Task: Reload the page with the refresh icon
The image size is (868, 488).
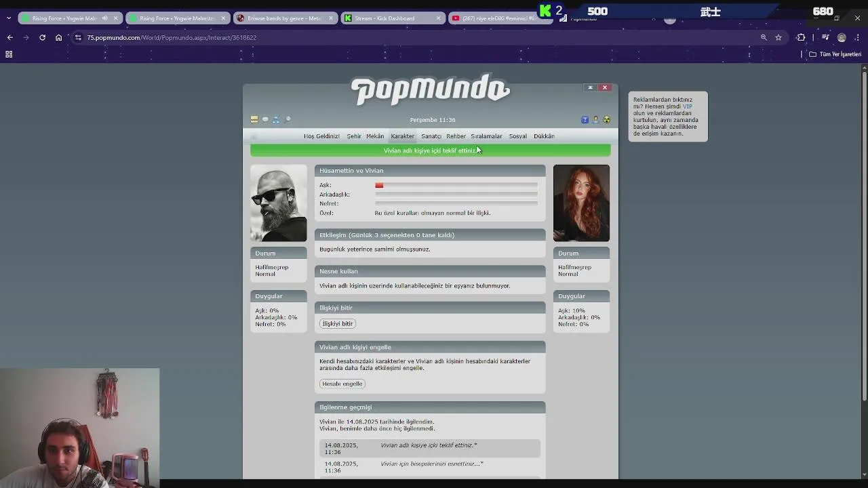Action: point(42,37)
